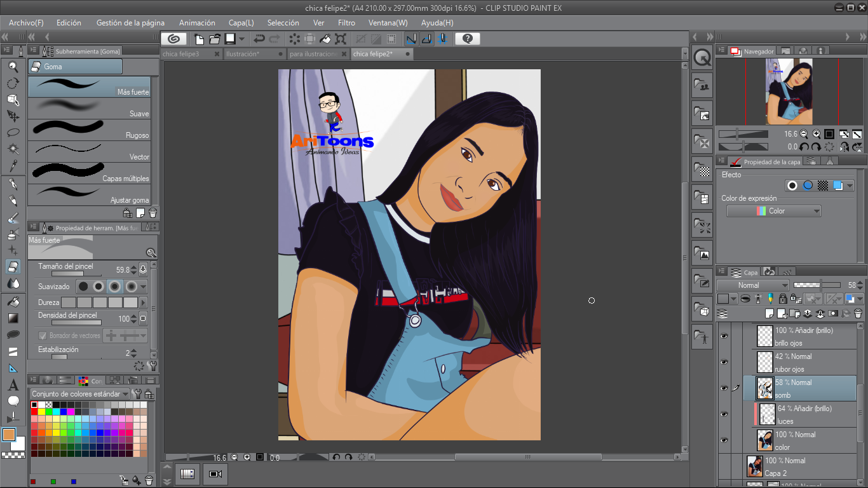Select the Pen tool
Viewport: 868px width, 488px height.
[x=13, y=184]
